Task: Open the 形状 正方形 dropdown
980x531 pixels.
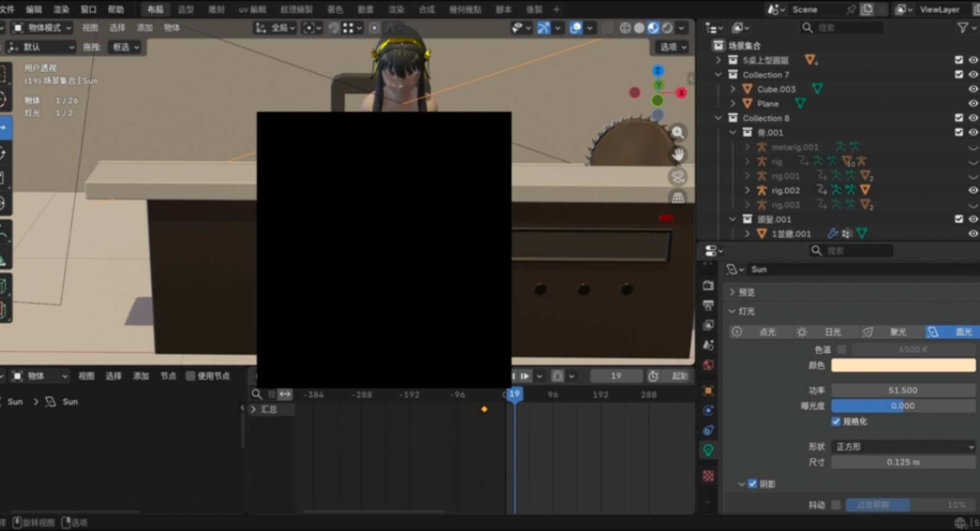Action: [x=904, y=447]
